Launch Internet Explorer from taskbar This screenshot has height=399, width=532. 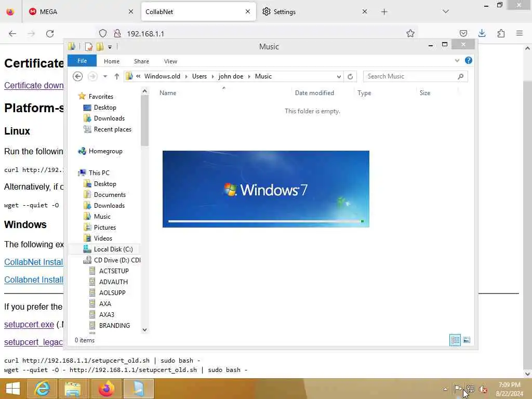click(x=43, y=389)
